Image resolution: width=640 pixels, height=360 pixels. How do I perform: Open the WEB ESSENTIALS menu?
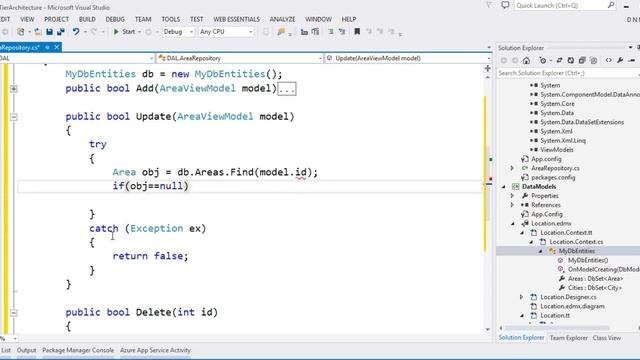(x=236, y=19)
